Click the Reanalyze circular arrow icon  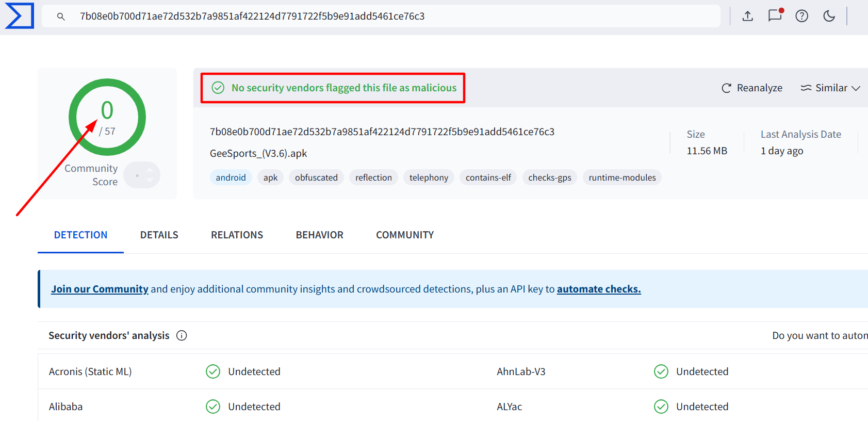tap(726, 88)
